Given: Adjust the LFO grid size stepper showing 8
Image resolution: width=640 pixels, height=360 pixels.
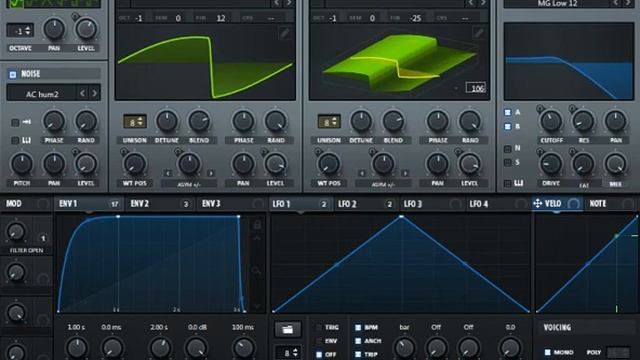Looking at the screenshot, I should coord(288,352).
